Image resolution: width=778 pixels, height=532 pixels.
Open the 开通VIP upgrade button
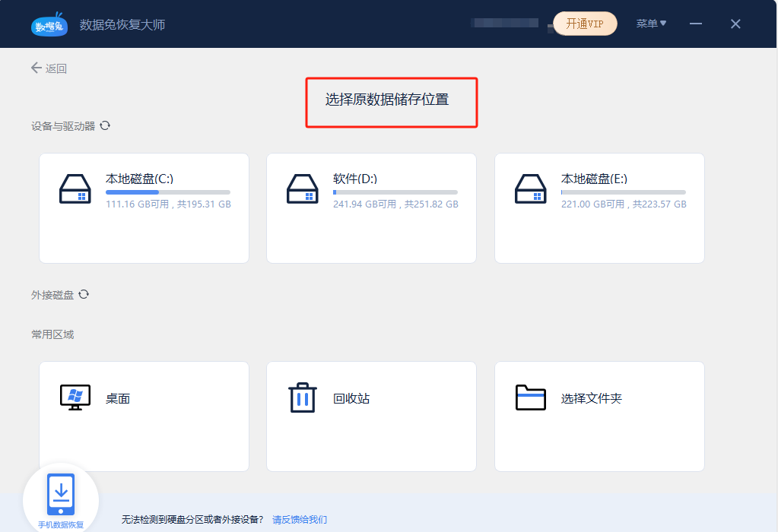point(585,24)
